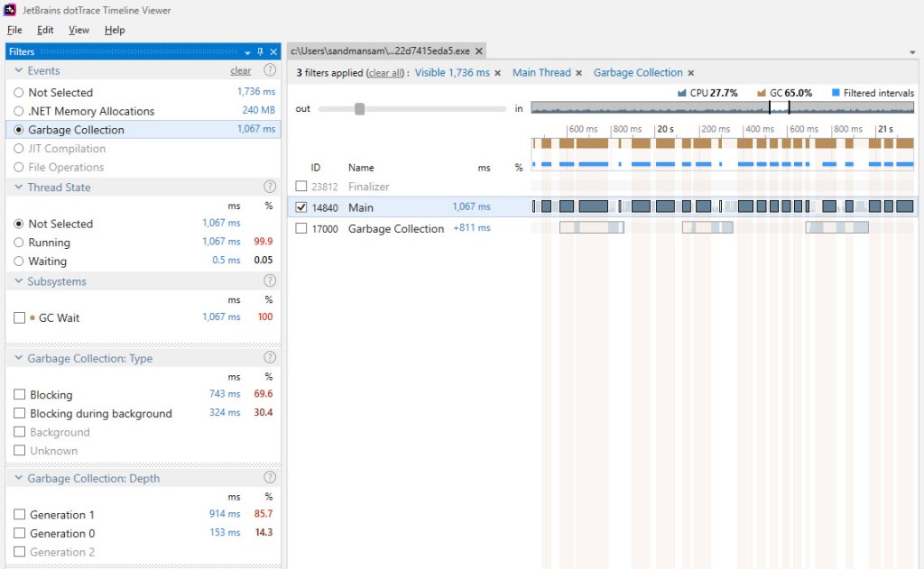
Task: Open the View menu
Action: click(x=79, y=30)
